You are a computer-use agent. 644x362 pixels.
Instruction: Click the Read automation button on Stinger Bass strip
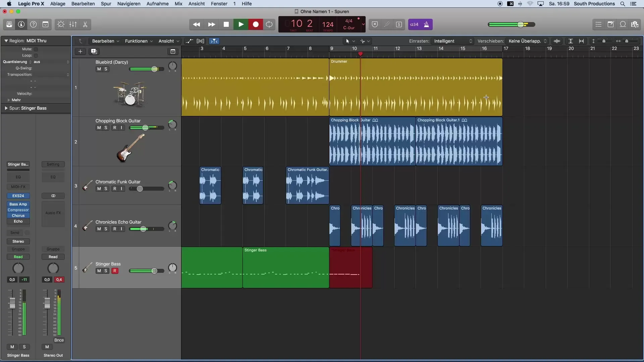tap(18, 257)
